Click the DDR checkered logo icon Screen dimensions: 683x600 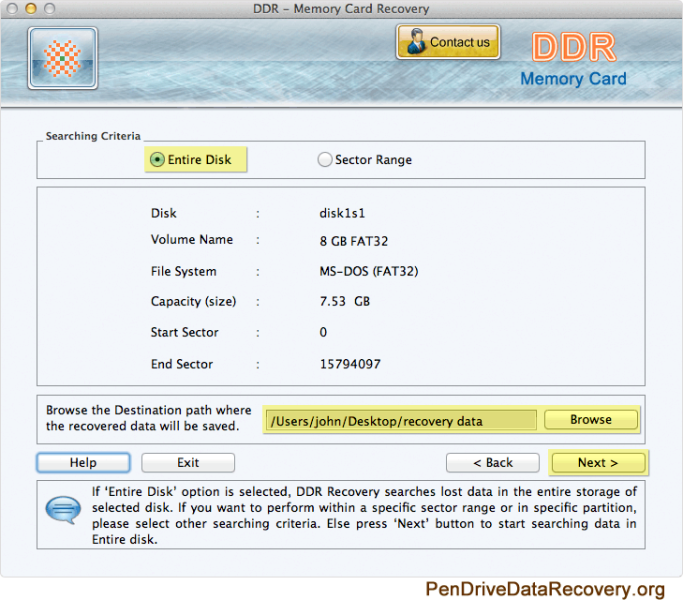point(63,58)
